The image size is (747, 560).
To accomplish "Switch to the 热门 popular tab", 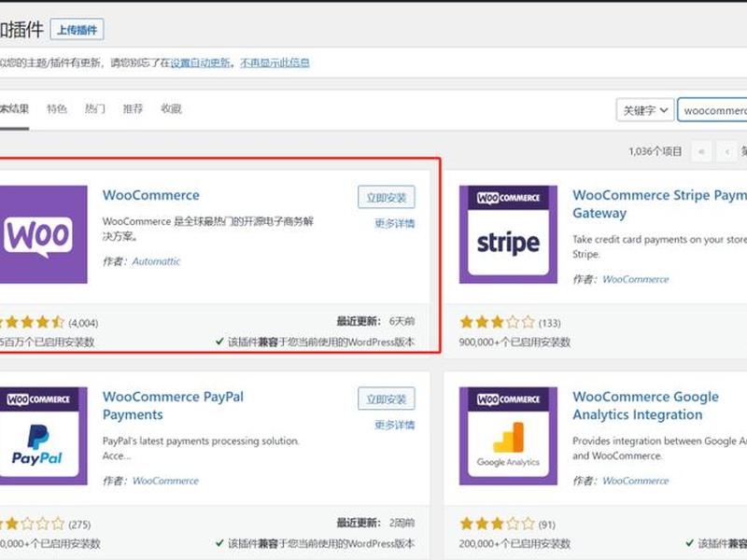I will tap(95, 109).
